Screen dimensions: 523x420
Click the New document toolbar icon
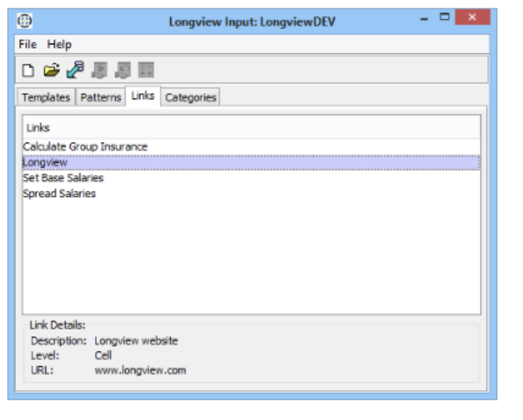coord(28,70)
